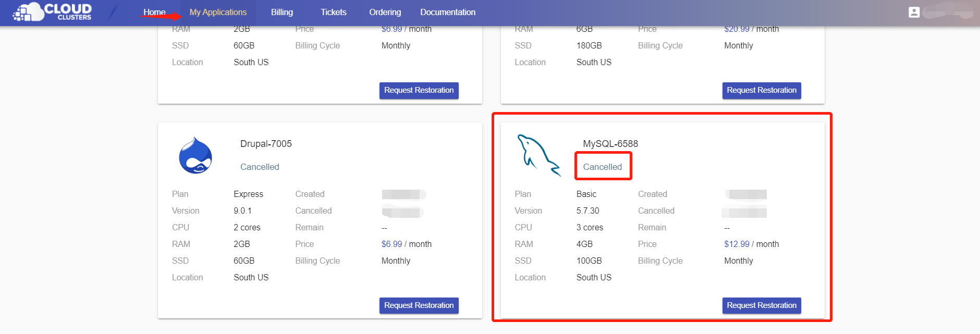
Task: Request Restoration for Drupal-7005
Action: [x=419, y=305]
